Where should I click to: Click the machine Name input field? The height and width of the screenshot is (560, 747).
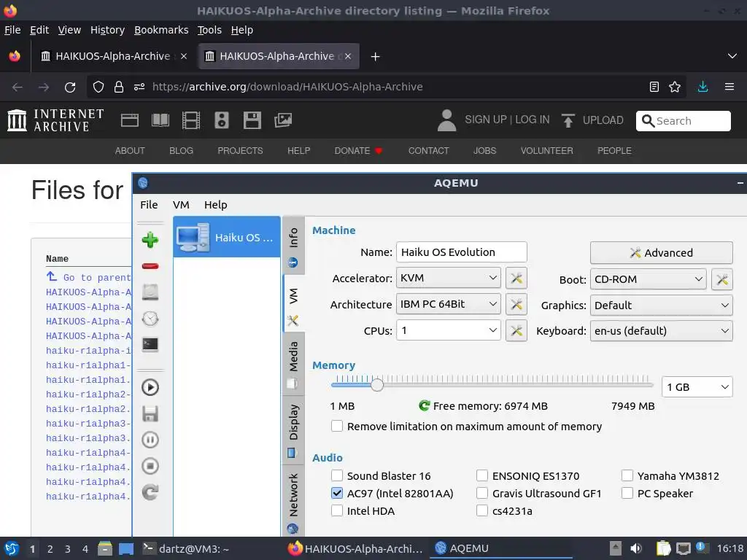462,252
